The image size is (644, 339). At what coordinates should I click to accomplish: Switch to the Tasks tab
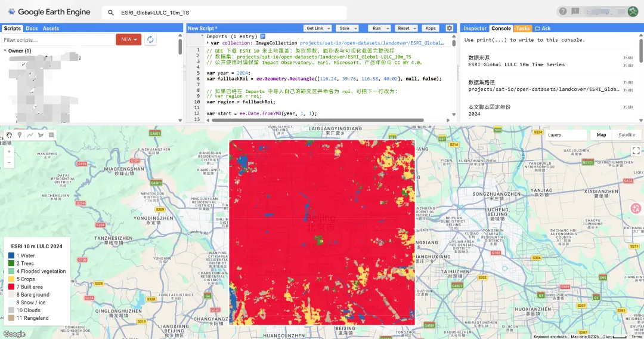522,29
